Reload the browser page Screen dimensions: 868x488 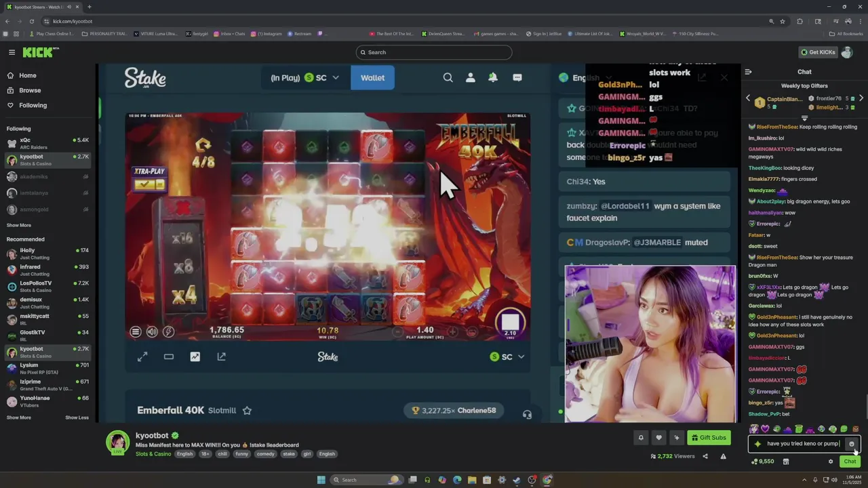point(31,21)
